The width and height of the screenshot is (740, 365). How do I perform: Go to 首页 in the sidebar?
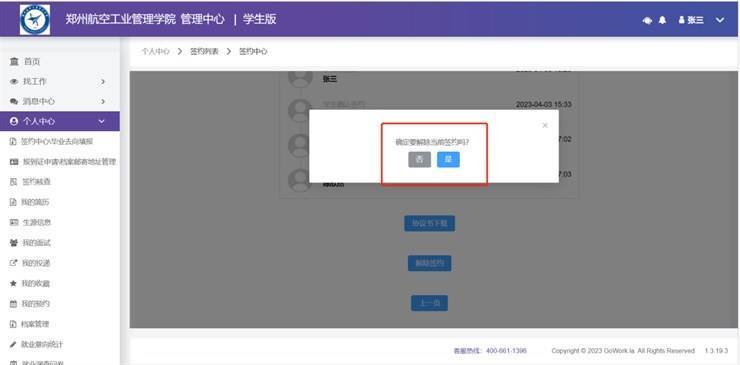pyautogui.click(x=32, y=61)
